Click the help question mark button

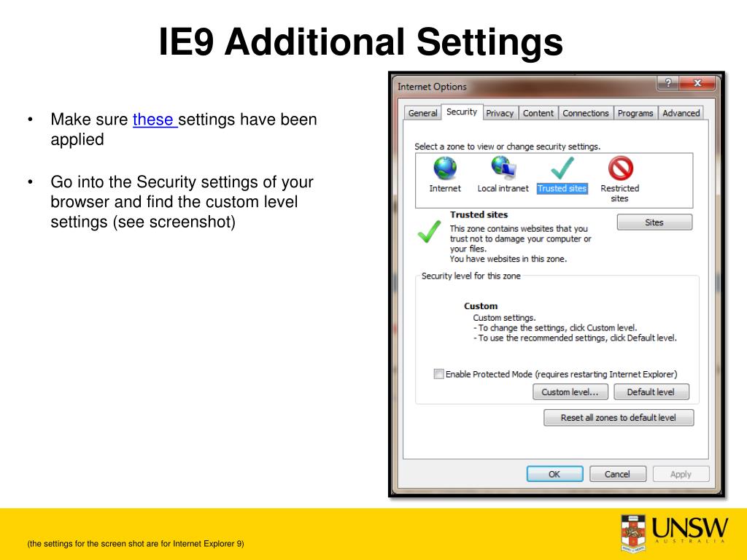tap(668, 83)
